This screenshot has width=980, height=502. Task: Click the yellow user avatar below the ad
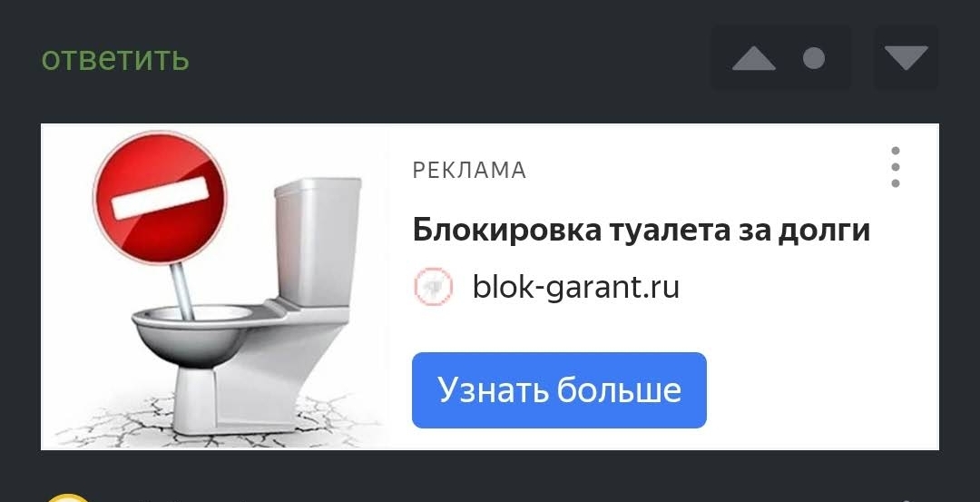coord(67,497)
